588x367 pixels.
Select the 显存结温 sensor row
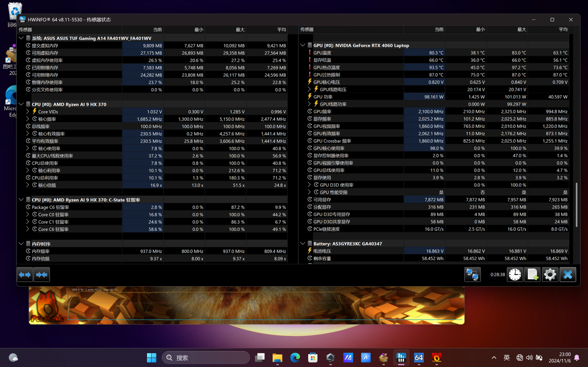434,60
